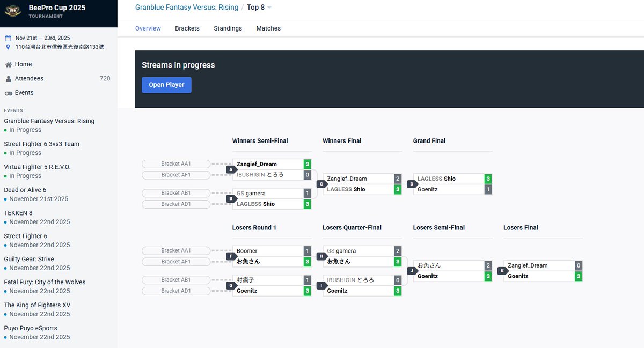Open BeePro Cup 2025 tournament title
This screenshot has height=348, width=644.
pyautogui.click(x=57, y=8)
